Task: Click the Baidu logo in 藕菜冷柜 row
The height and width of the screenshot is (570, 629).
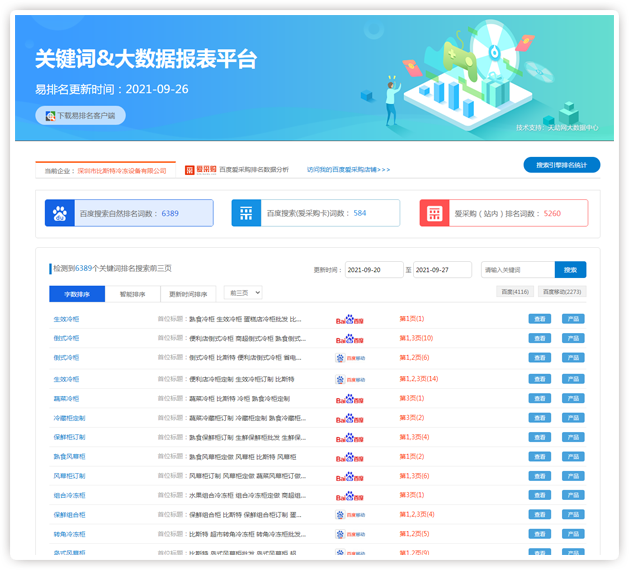Action: (344, 398)
